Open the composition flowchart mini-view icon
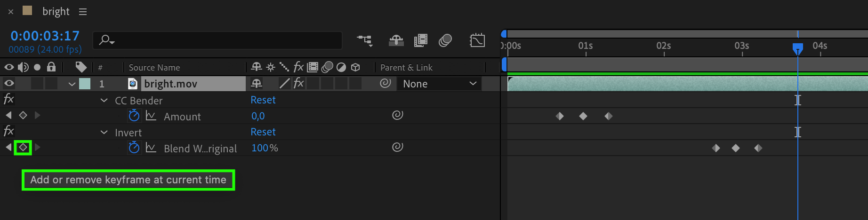Screen dimensions: 868x220 (x=365, y=40)
